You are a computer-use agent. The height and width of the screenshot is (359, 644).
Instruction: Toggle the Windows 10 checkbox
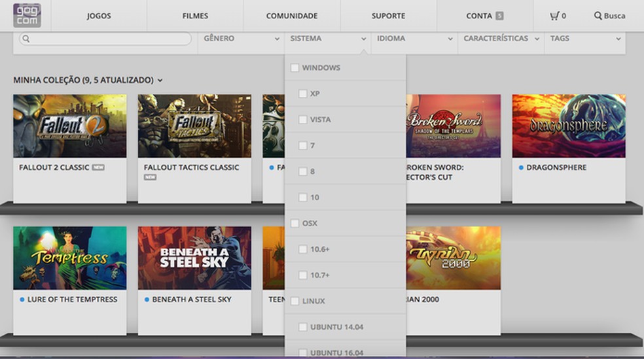[302, 197]
